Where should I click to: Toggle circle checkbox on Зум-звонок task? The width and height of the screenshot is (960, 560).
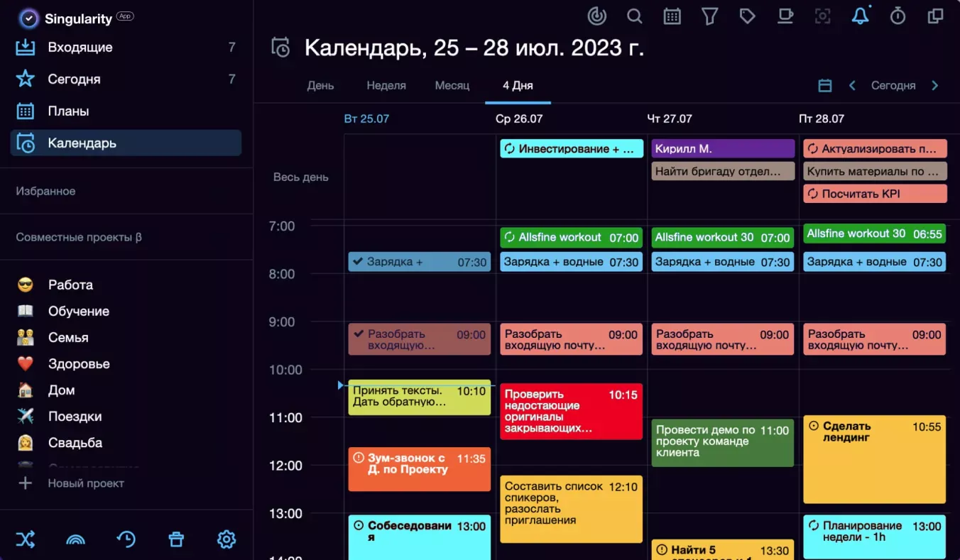coord(359,458)
